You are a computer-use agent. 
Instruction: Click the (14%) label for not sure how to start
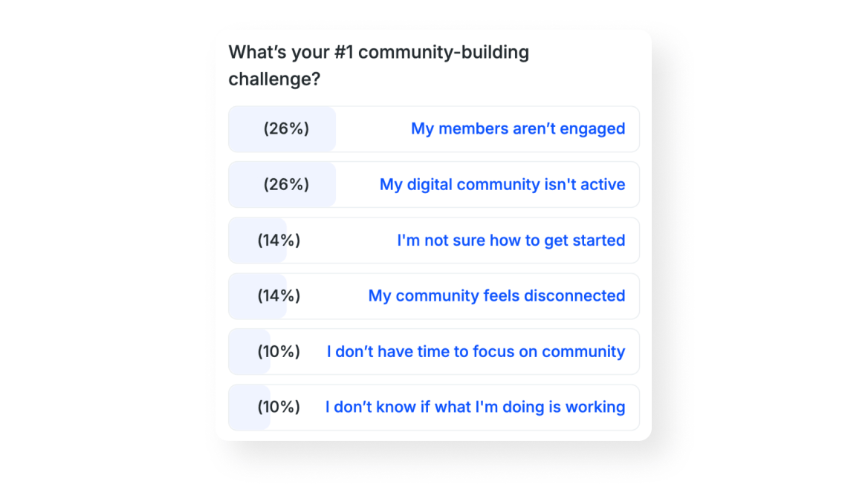pos(279,241)
